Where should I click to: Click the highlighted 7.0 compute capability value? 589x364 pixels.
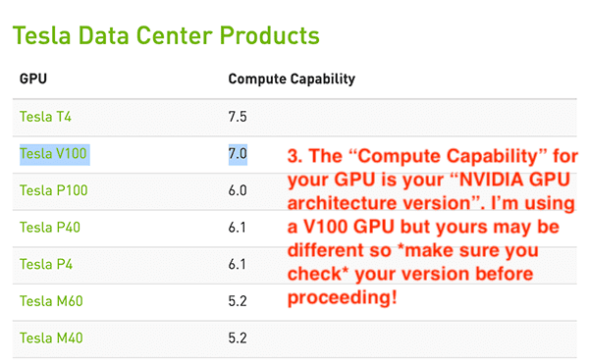(238, 154)
